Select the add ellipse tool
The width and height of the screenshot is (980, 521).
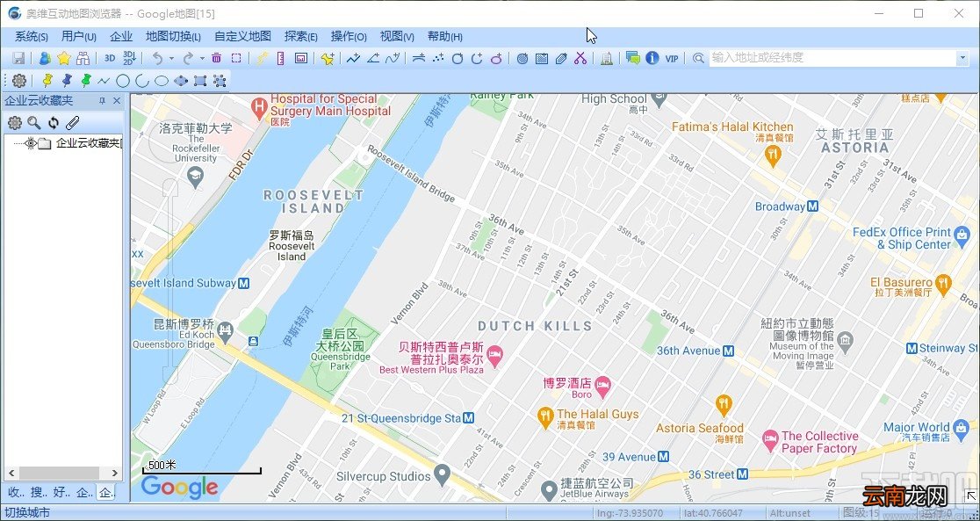[x=497, y=58]
